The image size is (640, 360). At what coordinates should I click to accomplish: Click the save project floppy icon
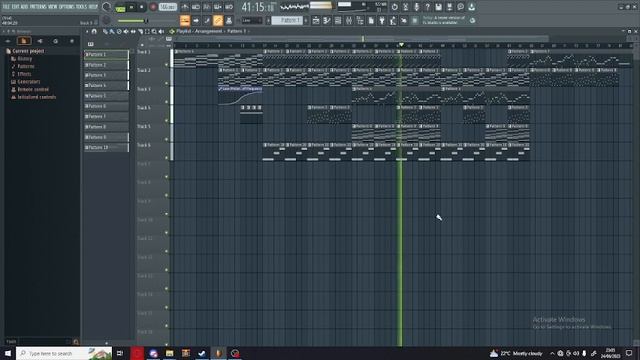pyautogui.click(x=438, y=7)
